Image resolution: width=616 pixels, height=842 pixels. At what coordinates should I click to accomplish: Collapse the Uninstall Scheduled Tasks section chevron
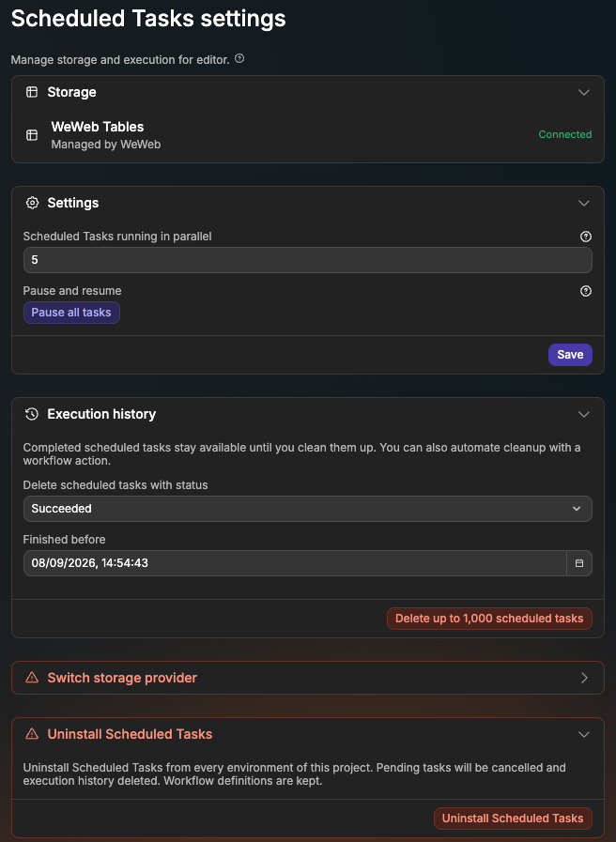(584, 734)
